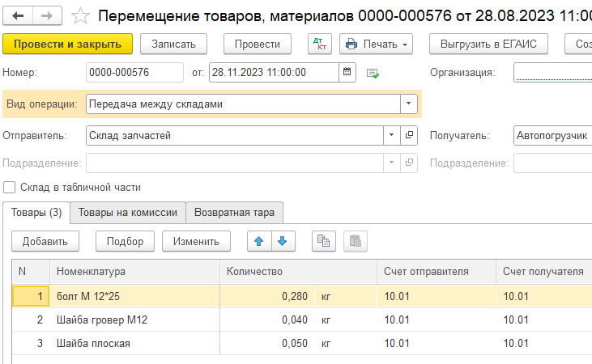Enable the Склад в табличной части checkbox
The width and height of the screenshot is (592, 364).
(x=10, y=187)
